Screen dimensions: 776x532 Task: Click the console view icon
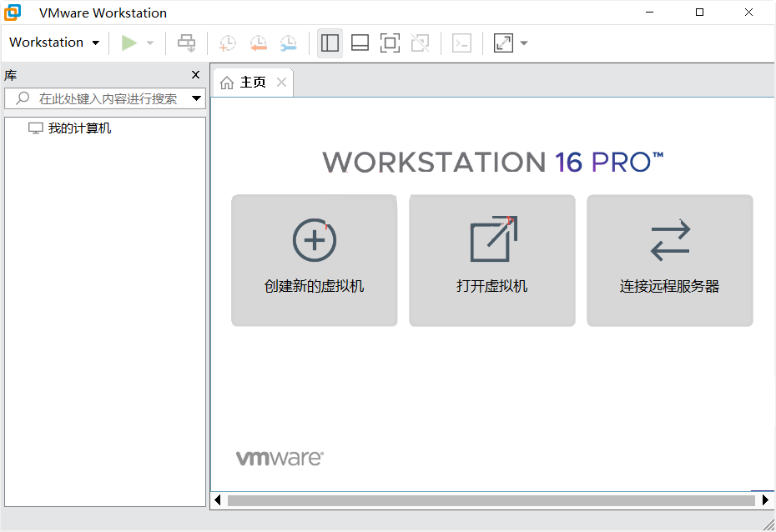pos(461,43)
